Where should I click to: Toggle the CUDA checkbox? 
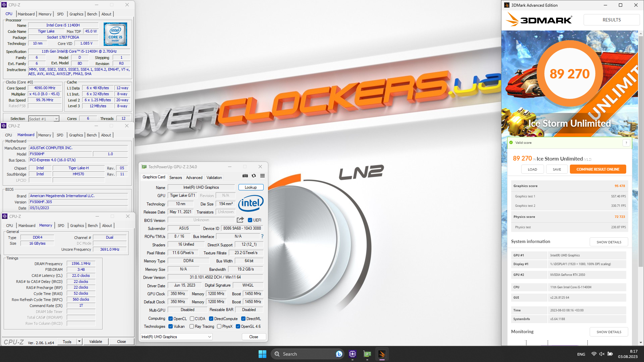coord(192,319)
